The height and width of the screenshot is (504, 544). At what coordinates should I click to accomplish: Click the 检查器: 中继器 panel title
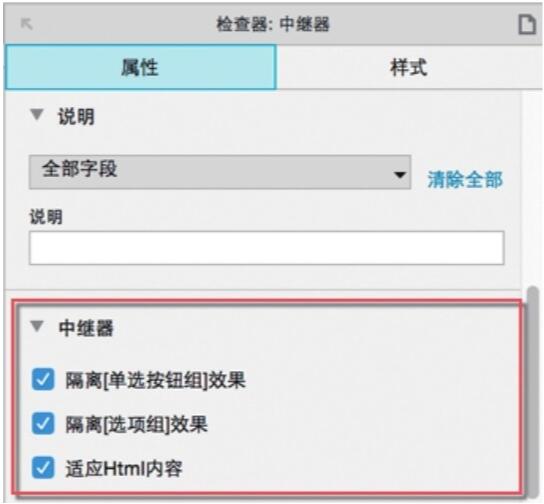tap(273, 24)
